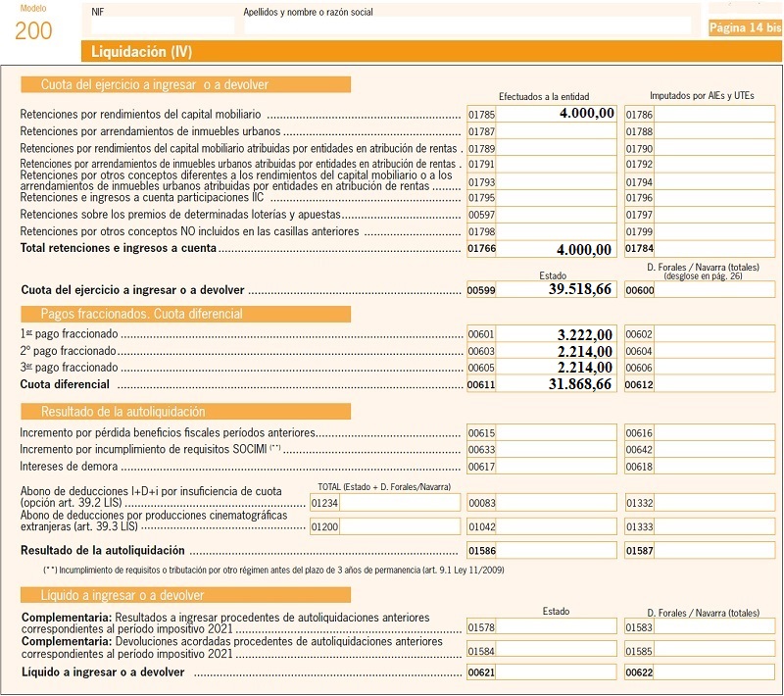
Task: Click field 01787 arrendamientos de inmuebles urbanos
Action: 556,131
